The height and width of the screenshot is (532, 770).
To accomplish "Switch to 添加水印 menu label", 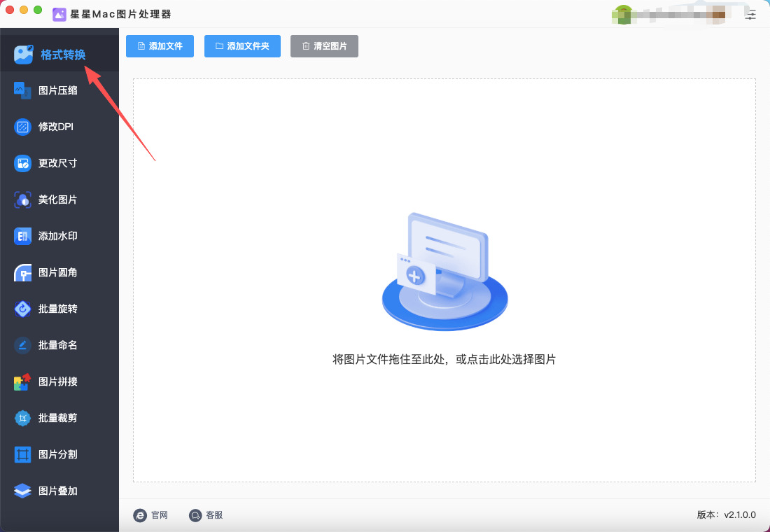I will 58,236.
